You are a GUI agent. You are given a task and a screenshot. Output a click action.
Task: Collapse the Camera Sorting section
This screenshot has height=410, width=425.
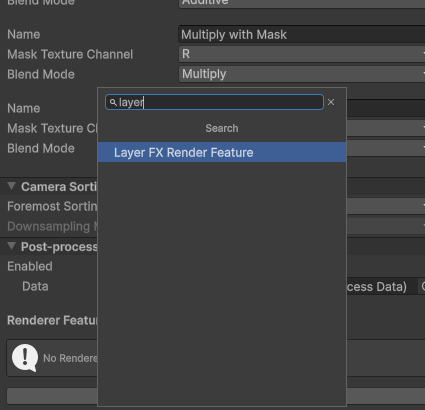[12, 186]
